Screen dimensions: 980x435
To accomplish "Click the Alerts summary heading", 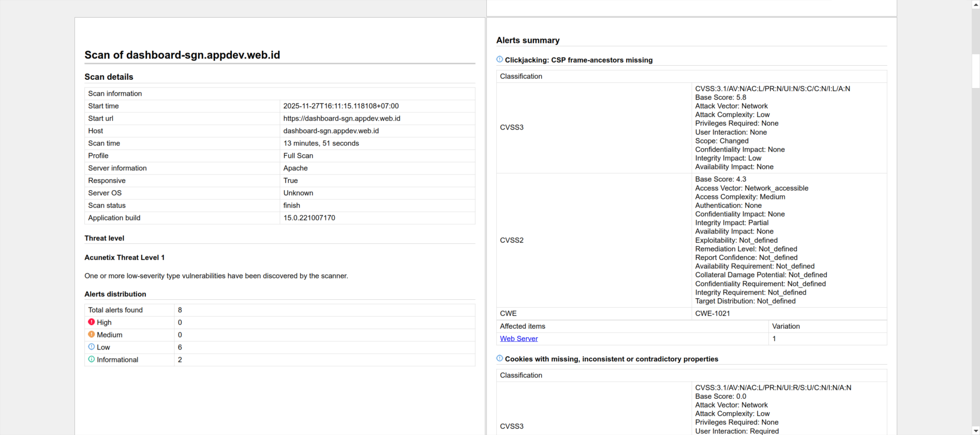I will pos(528,40).
